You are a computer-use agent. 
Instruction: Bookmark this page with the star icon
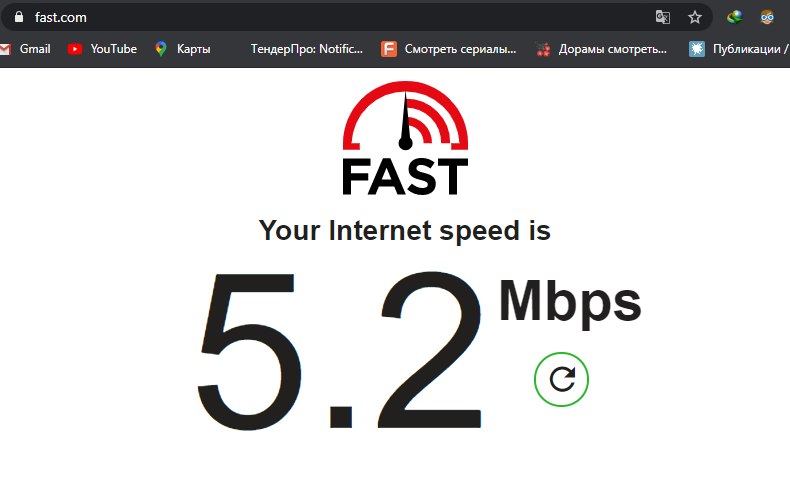point(695,18)
